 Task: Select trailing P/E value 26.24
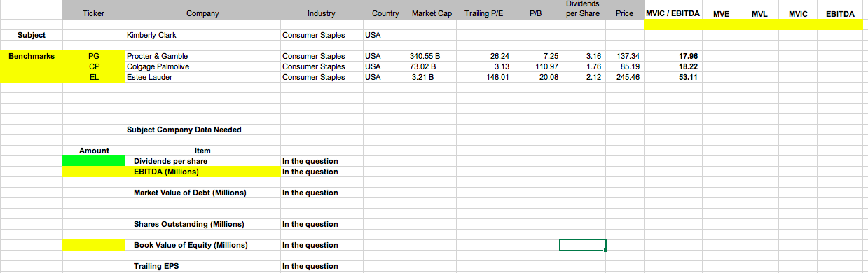pyautogui.click(x=483, y=56)
